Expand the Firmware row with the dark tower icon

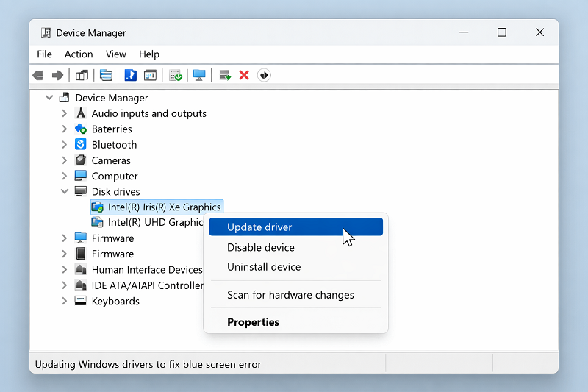coord(65,254)
